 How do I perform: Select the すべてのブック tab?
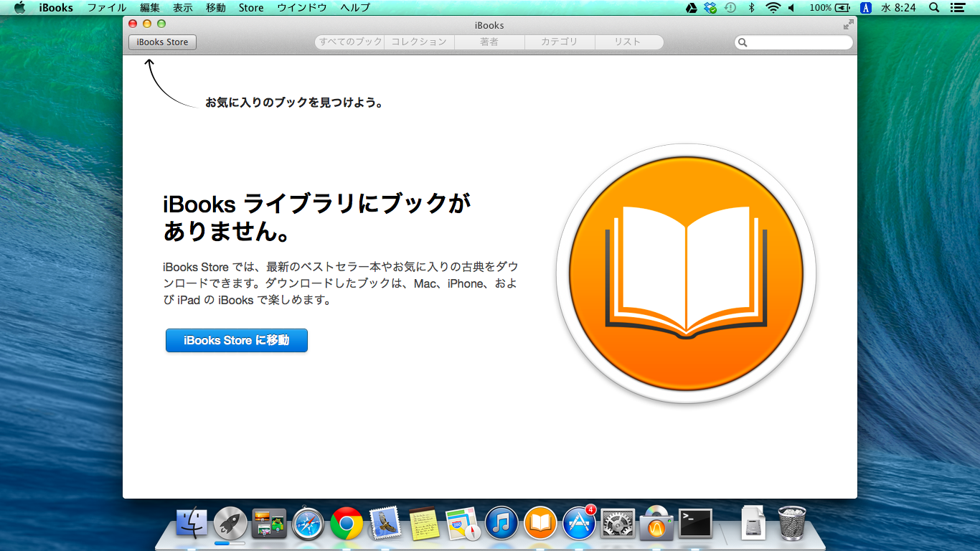350,42
